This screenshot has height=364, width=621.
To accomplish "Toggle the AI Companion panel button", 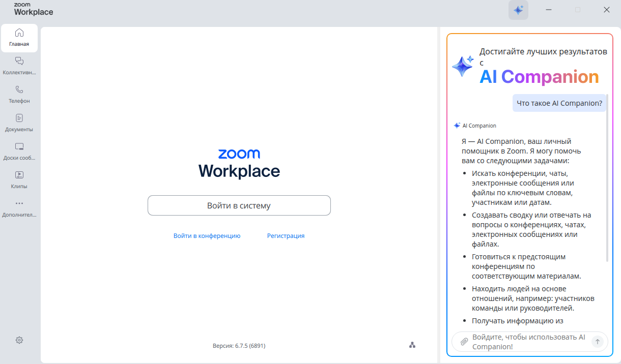I will [518, 10].
